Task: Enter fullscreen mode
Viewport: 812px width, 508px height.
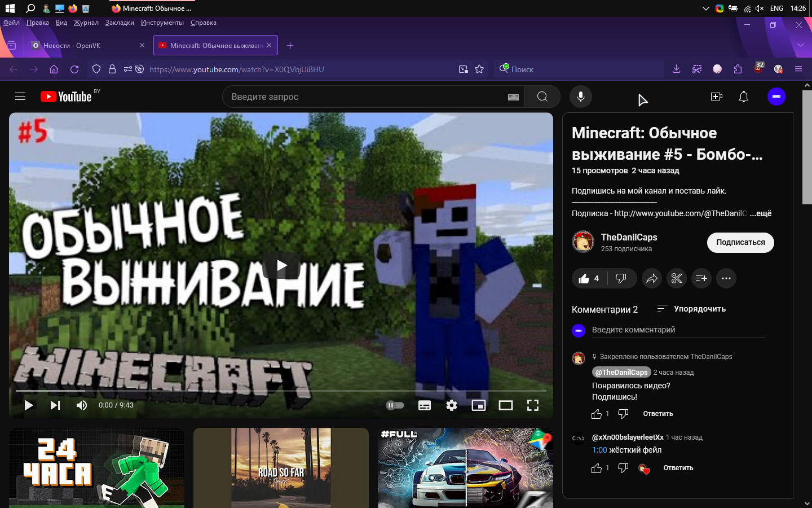Action: (x=533, y=405)
